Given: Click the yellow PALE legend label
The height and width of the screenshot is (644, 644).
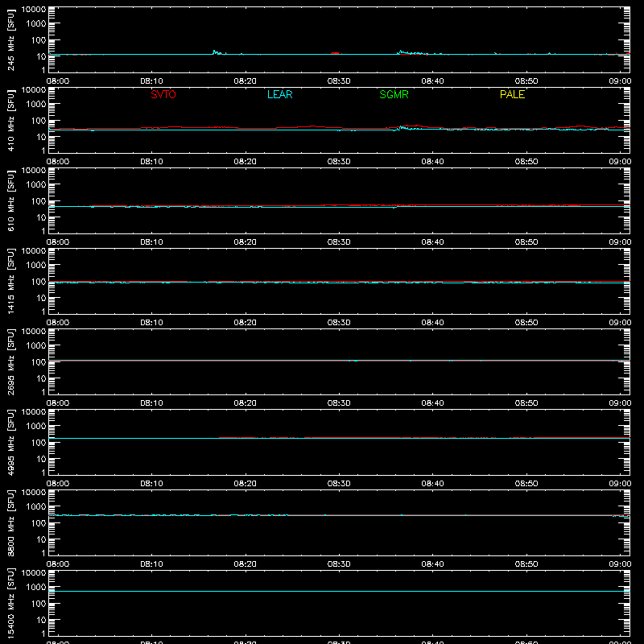Looking at the screenshot, I should 512,94.
